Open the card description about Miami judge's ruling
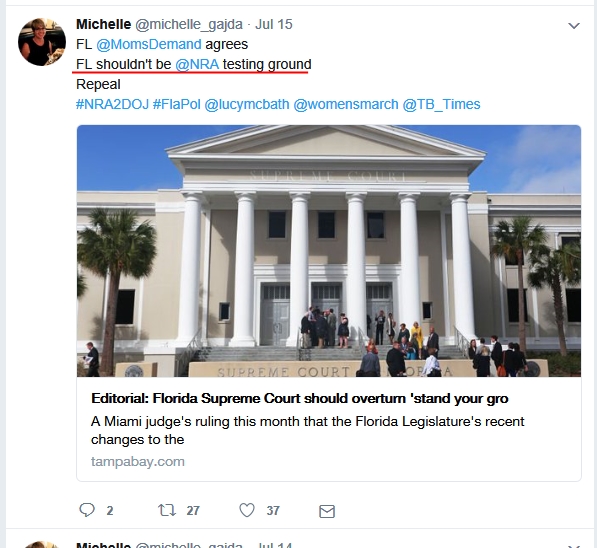 click(308, 430)
